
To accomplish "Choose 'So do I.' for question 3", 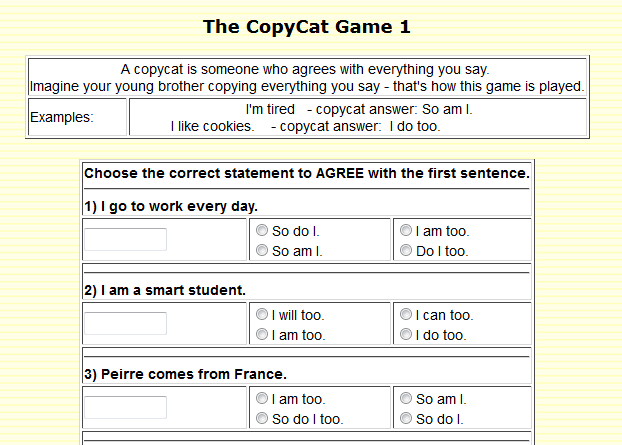I will [406, 418].
